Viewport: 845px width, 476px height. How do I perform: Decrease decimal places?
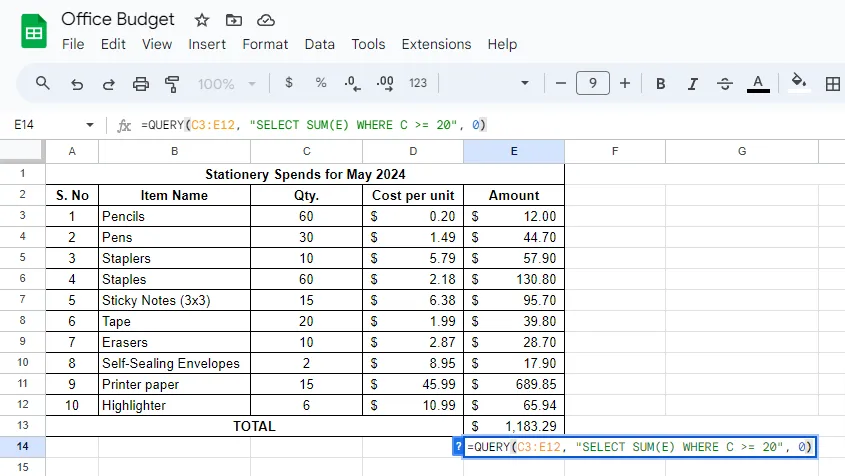pyautogui.click(x=352, y=84)
